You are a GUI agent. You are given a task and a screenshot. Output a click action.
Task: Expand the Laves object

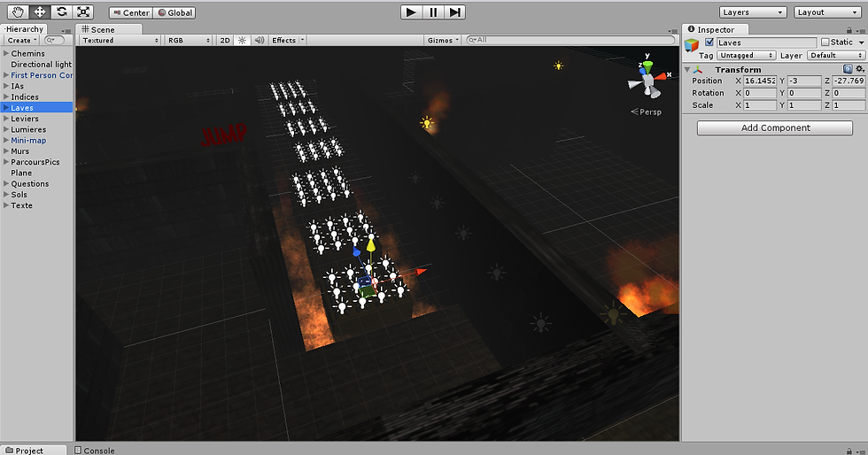tap(6, 108)
